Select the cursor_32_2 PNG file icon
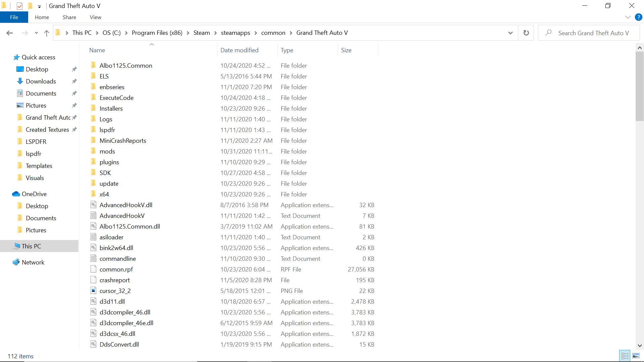The height and width of the screenshot is (362, 644). 94,291
